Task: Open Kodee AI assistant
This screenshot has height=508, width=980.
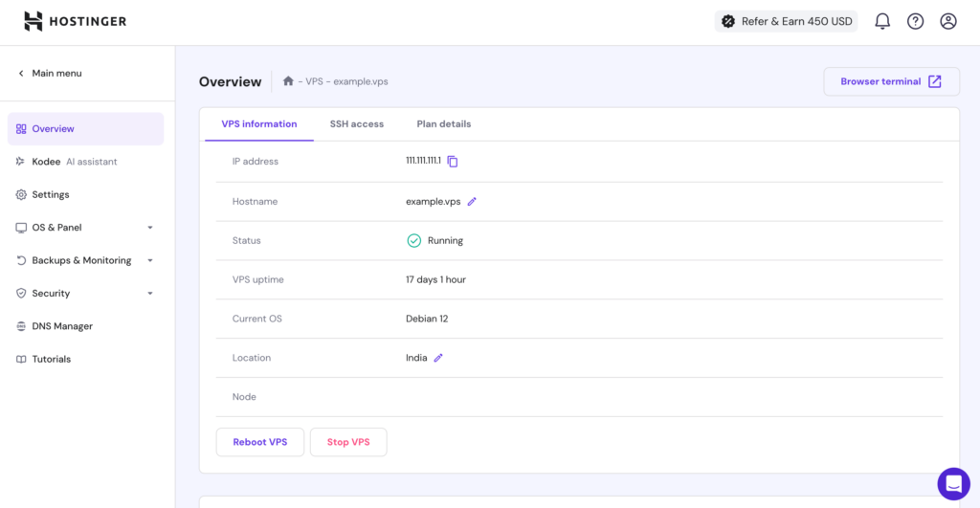Action: coord(74,162)
